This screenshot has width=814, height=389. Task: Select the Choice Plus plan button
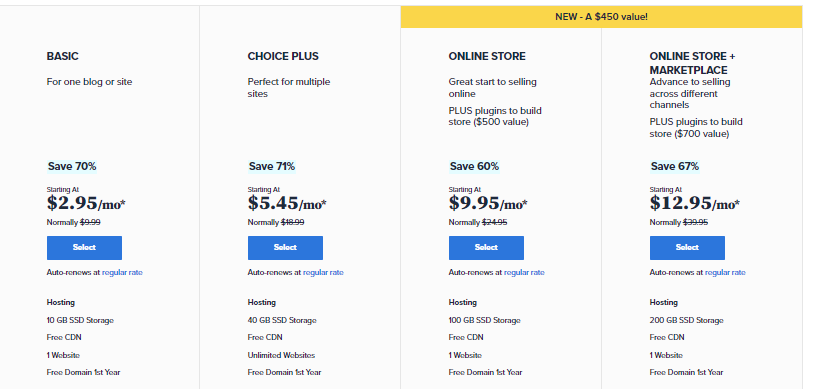pyautogui.click(x=285, y=248)
